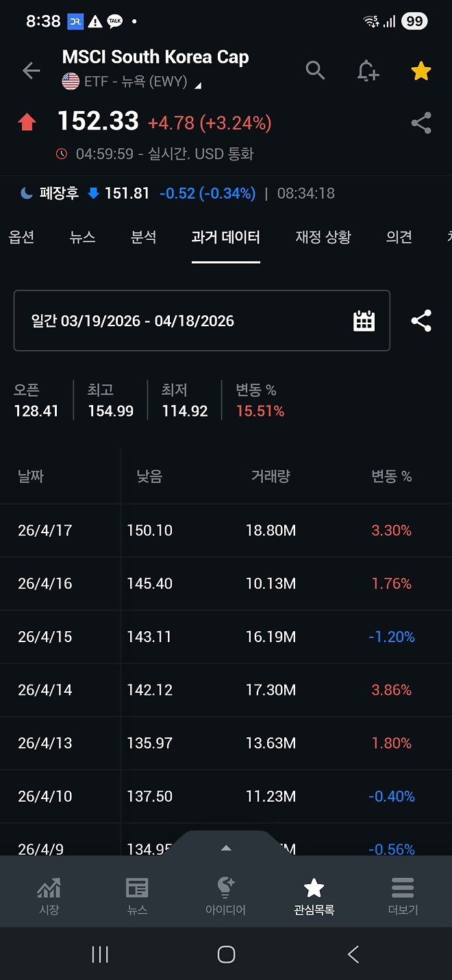The width and height of the screenshot is (452, 980).
Task: Open 더보기 menu at bottom right
Action: click(402, 891)
